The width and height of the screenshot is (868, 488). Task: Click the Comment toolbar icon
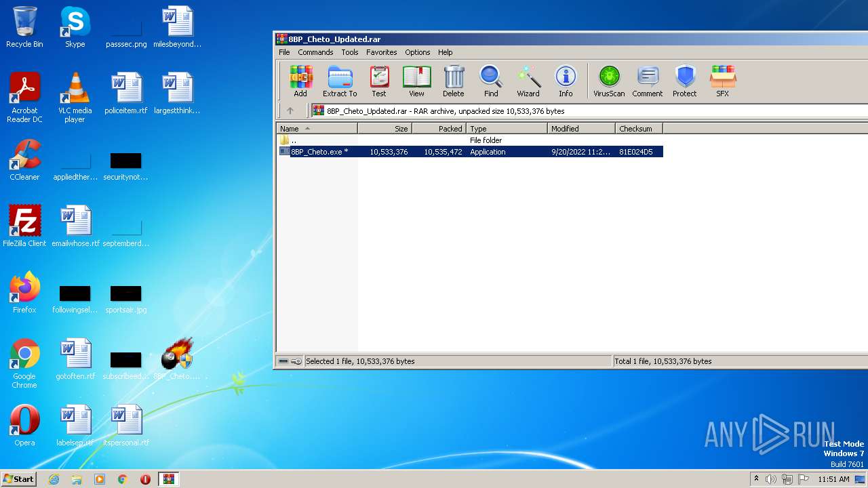pyautogui.click(x=648, y=81)
